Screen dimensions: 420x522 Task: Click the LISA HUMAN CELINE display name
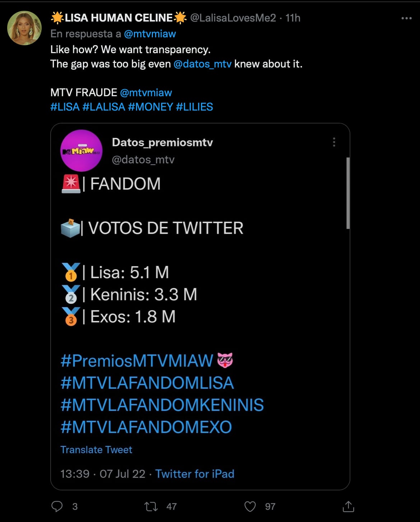coord(118,18)
